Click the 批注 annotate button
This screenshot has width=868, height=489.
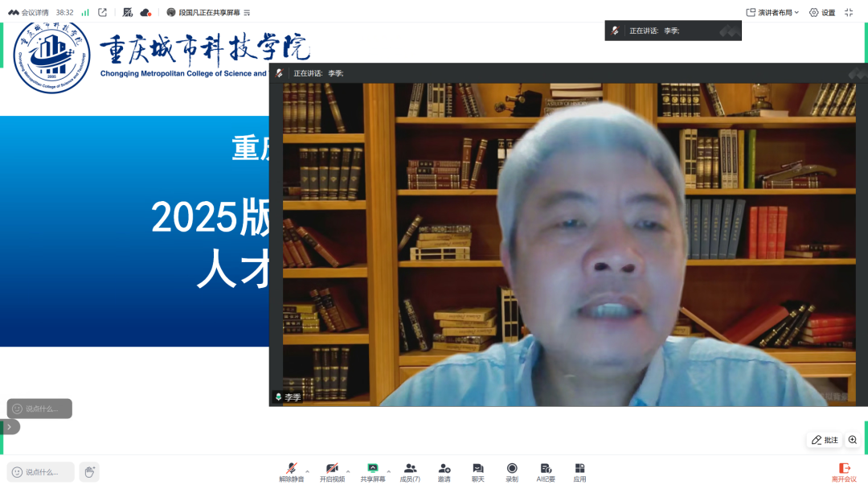click(x=825, y=440)
